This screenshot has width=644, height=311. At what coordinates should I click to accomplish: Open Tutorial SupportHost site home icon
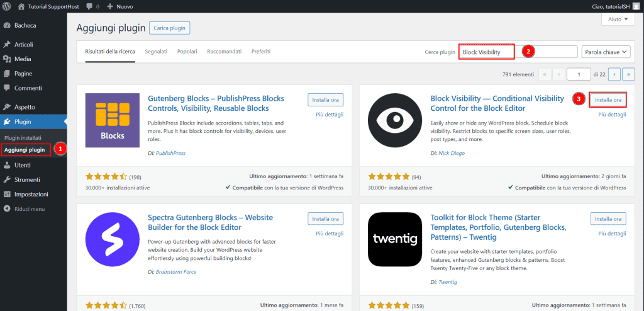point(21,6)
